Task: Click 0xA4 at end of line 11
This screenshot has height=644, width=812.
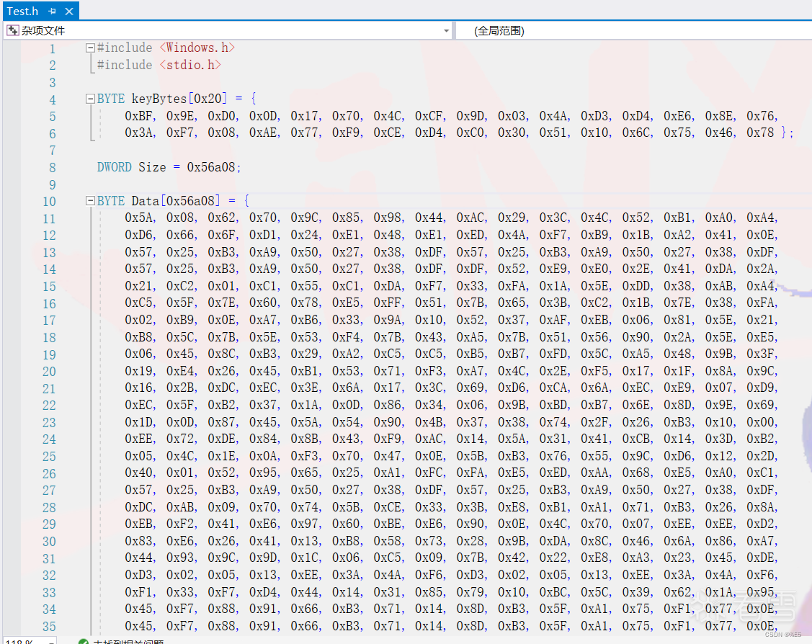Action: 760,218
